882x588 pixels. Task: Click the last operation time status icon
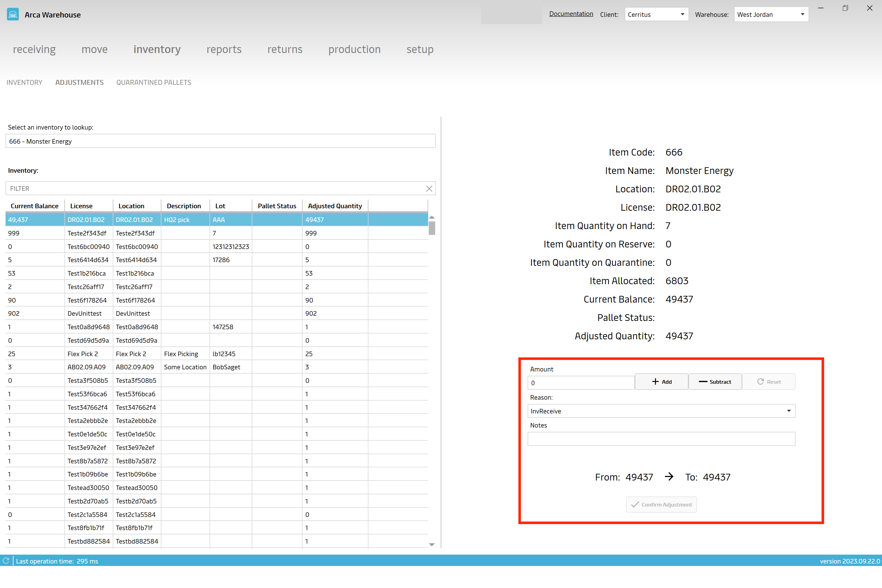click(x=6, y=561)
